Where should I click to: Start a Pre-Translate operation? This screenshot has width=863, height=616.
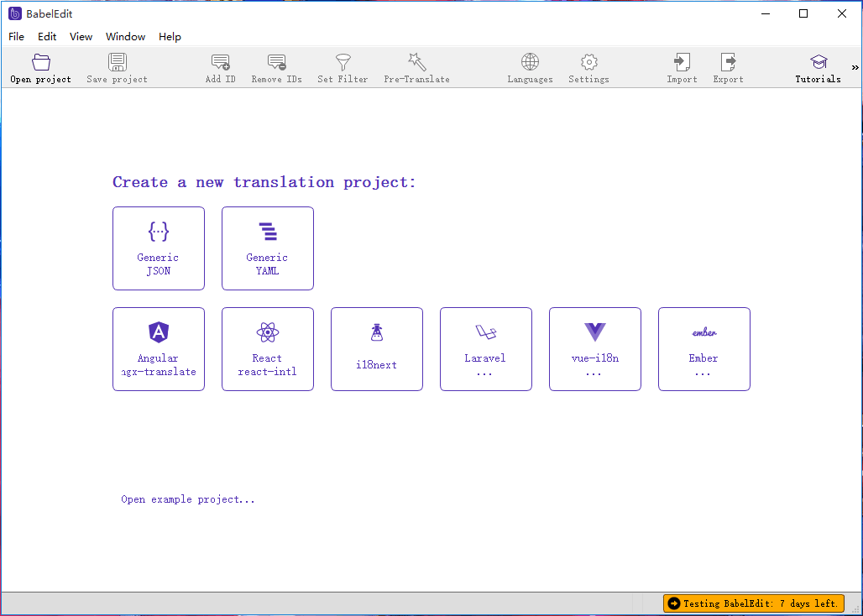tap(416, 67)
